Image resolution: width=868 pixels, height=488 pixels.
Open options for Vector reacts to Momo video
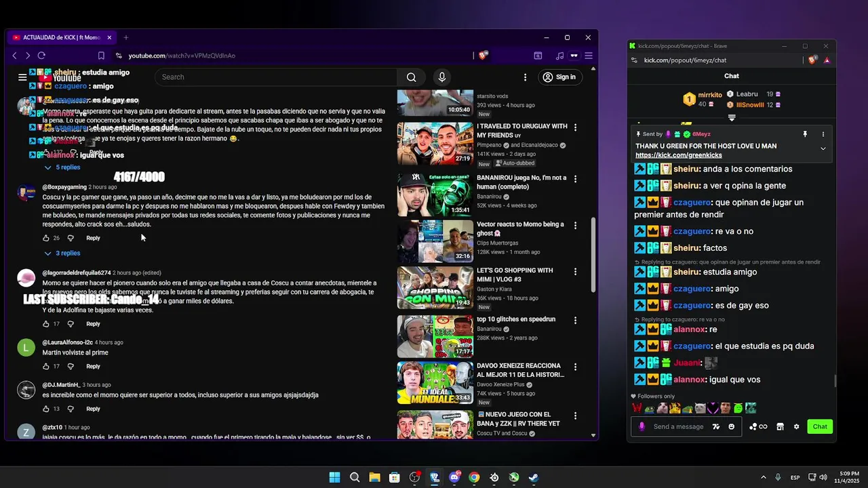pyautogui.click(x=576, y=225)
